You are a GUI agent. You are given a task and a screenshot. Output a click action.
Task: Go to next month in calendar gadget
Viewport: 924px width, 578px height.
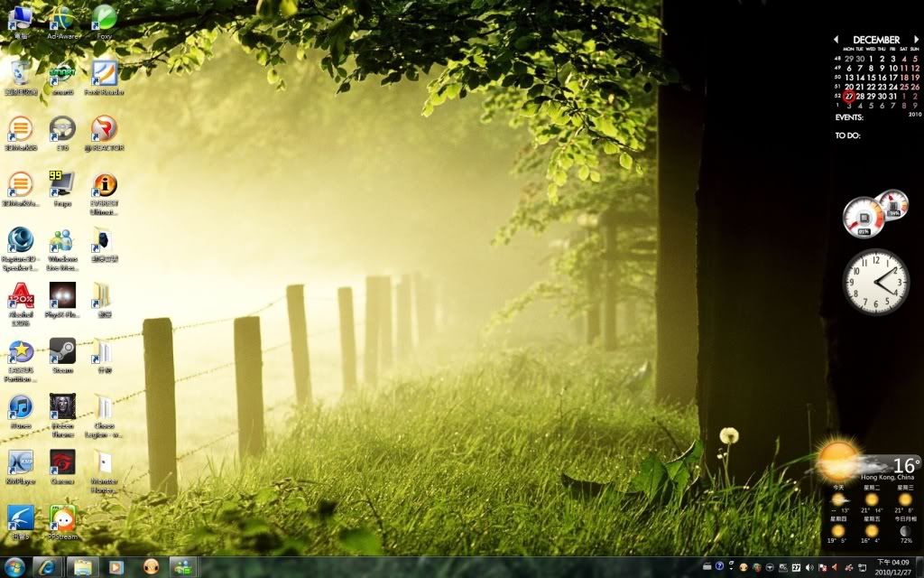pyautogui.click(x=916, y=40)
